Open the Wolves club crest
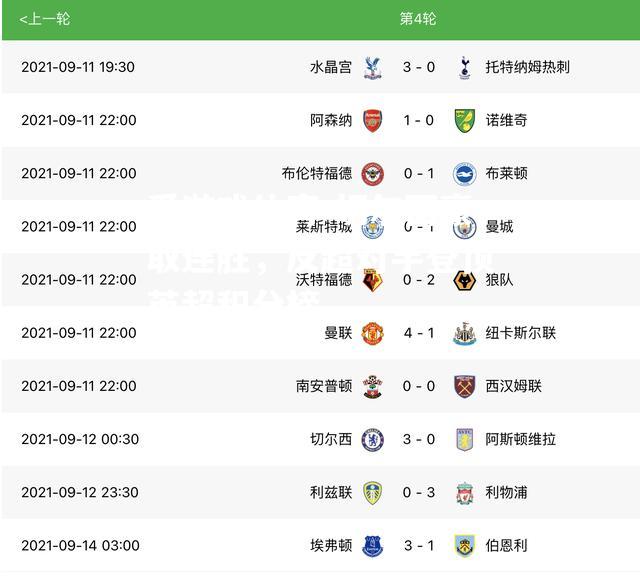640x576 pixels. point(464,280)
